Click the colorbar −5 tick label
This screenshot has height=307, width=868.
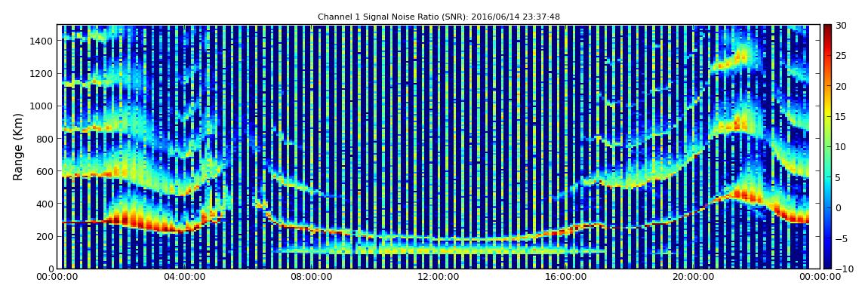pyautogui.click(x=841, y=238)
